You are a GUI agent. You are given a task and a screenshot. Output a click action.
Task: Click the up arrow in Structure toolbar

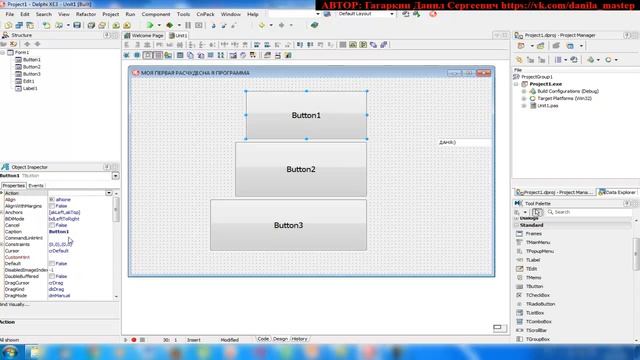click(27, 44)
